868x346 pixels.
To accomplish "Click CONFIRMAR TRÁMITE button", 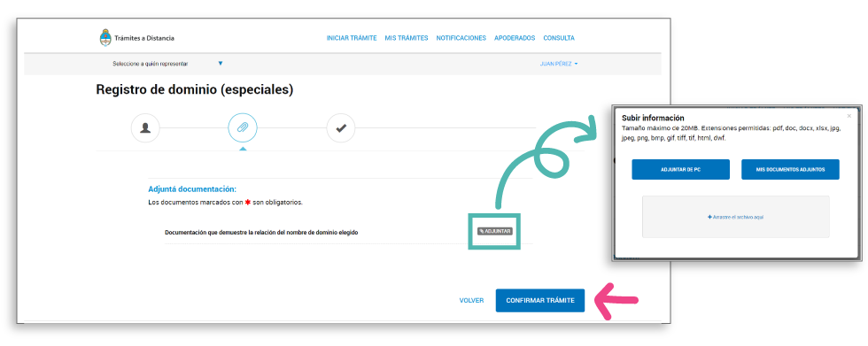I will [x=539, y=301].
